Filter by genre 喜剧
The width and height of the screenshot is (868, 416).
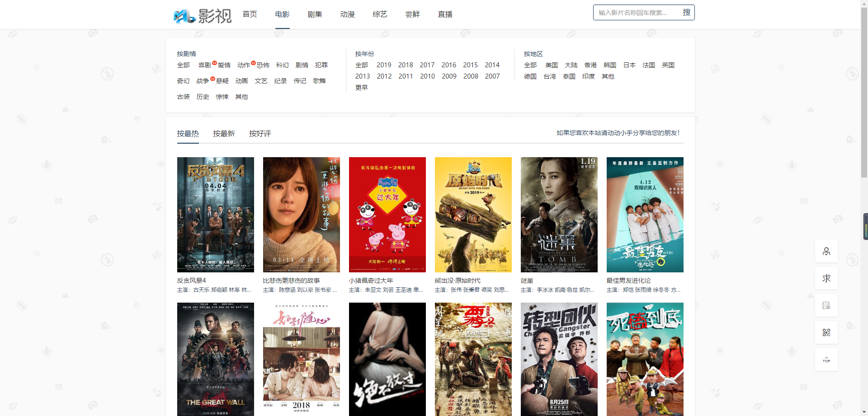pos(204,65)
